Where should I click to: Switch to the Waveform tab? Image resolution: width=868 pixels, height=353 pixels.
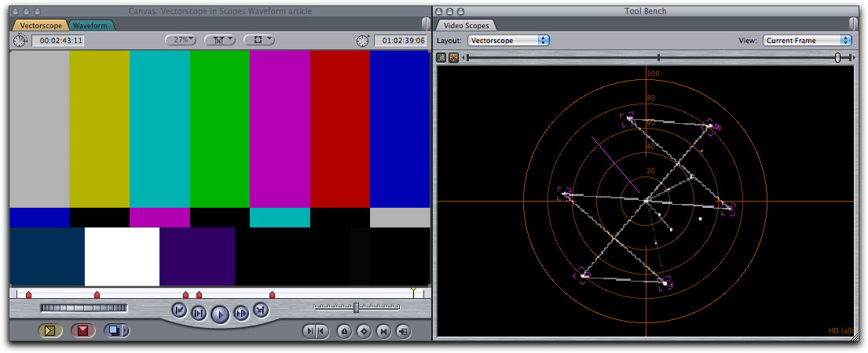click(x=91, y=25)
